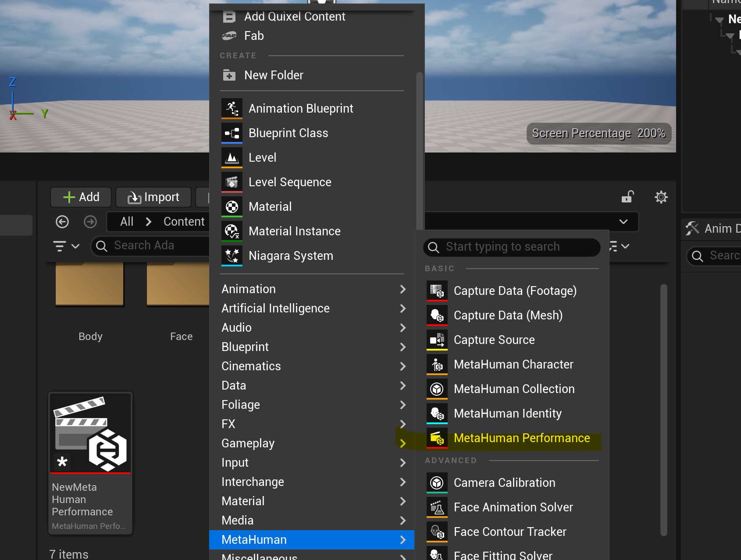Select the Face folder
The width and height of the screenshot is (741, 560).
point(179,302)
